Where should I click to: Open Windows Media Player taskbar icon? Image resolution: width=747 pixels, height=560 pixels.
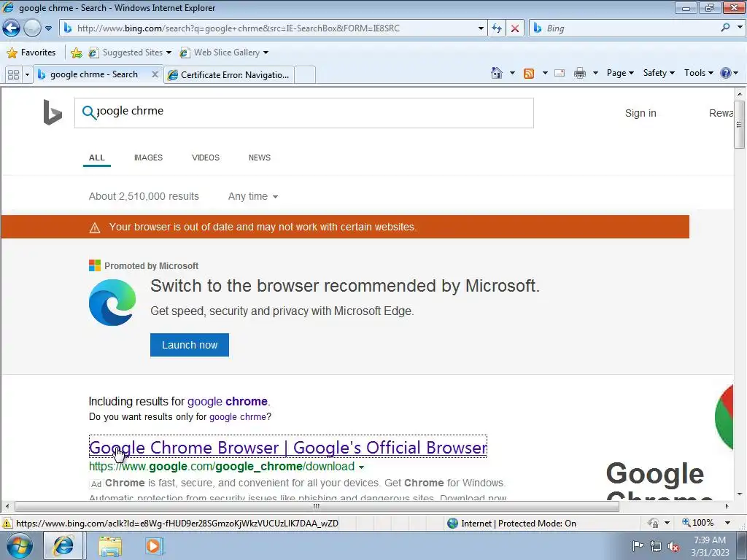(153, 545)
